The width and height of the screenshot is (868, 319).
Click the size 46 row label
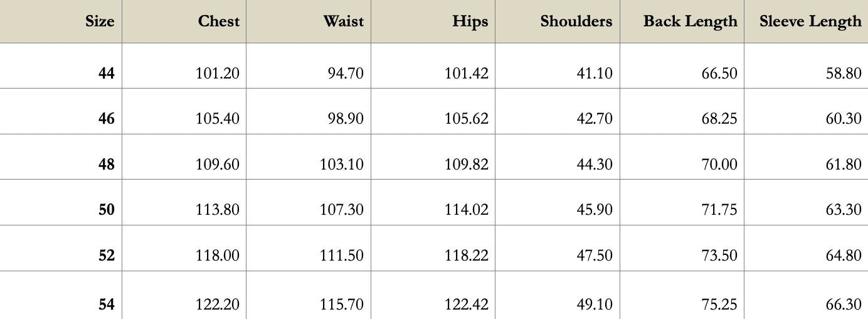tap(107, 119)
